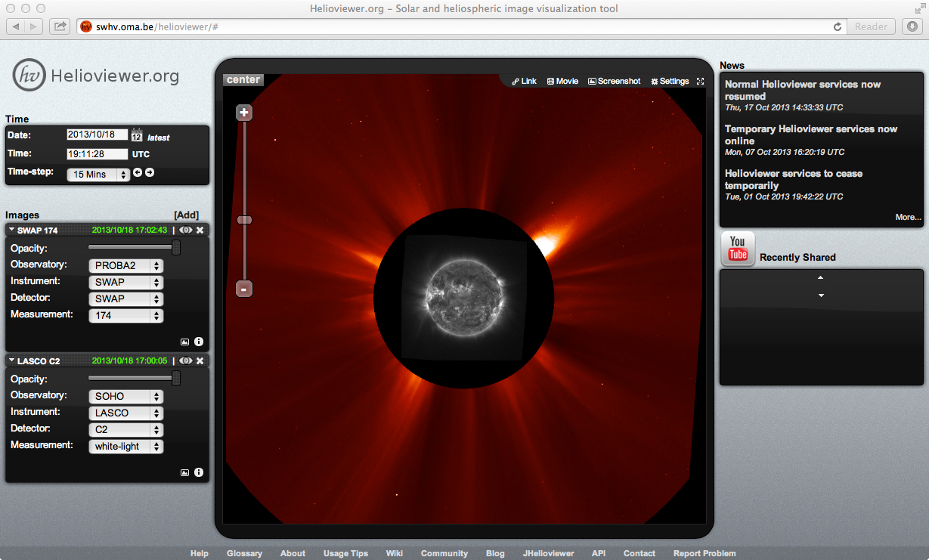Create a shareable Link

point(524,81)
